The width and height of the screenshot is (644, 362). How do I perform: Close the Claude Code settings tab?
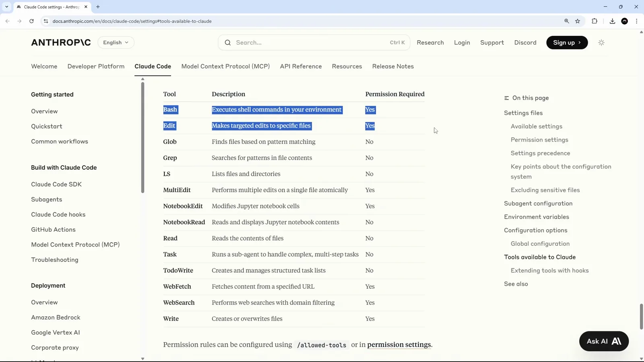[x=86, y=7]
